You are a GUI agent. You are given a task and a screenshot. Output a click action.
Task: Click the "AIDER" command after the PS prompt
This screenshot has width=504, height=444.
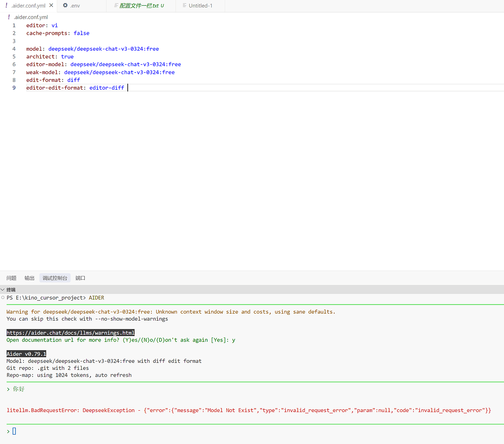tap(96, 298)
